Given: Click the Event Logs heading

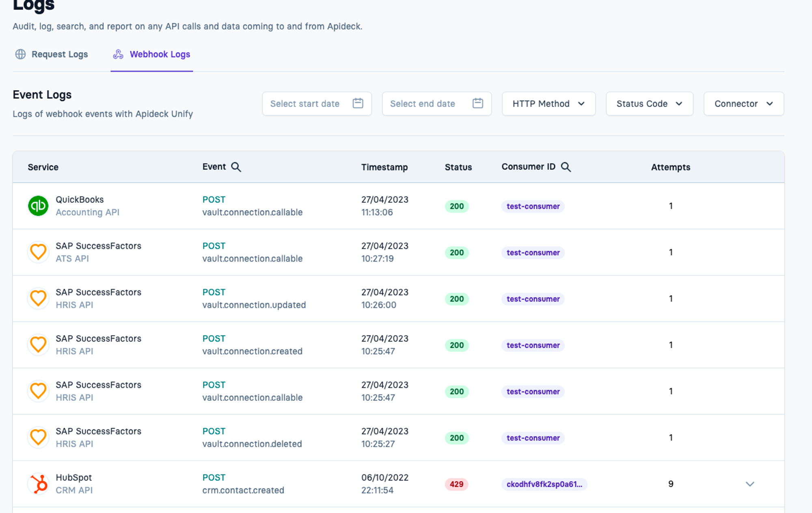Looking at the screenshot, I should (42, 95).
